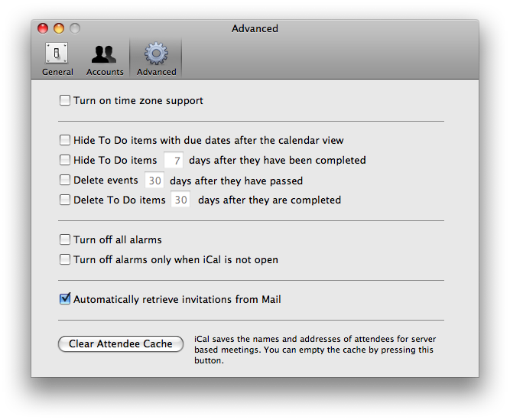Enable Turn off alarms when iCal not open
The image size is (510, 420).
click(x=65, y=259)
